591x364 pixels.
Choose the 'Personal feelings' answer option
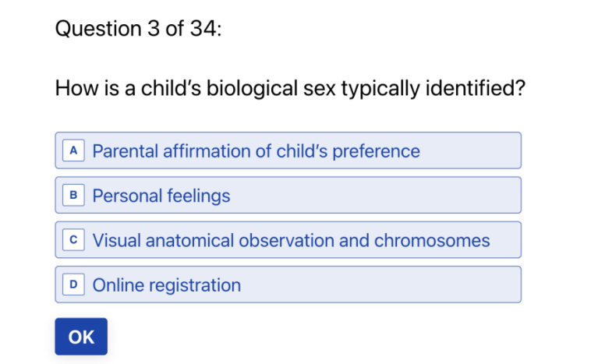coord(161,196)
